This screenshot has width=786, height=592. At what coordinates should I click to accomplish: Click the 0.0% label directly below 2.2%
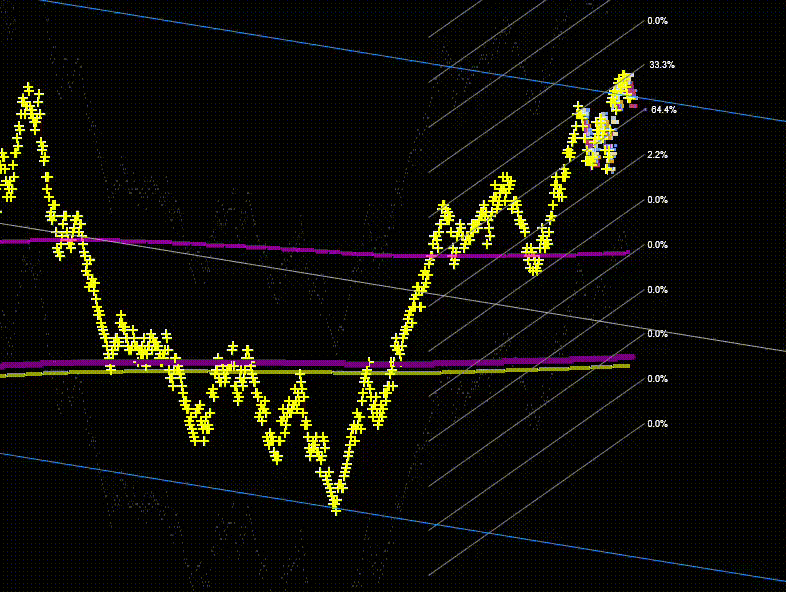click(657, 200)
